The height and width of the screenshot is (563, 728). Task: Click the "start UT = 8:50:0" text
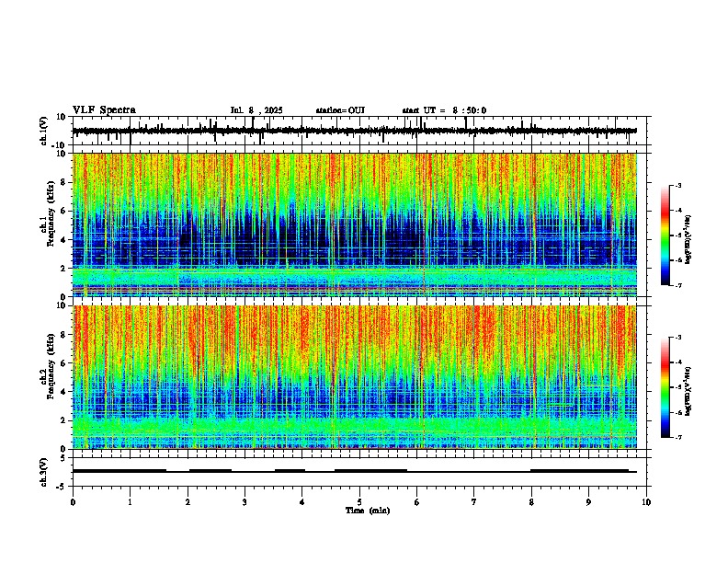pos(444,110)
